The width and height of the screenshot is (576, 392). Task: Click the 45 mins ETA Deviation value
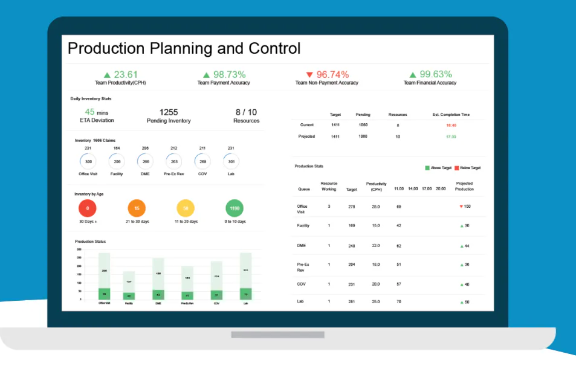(x=97, y=112)
